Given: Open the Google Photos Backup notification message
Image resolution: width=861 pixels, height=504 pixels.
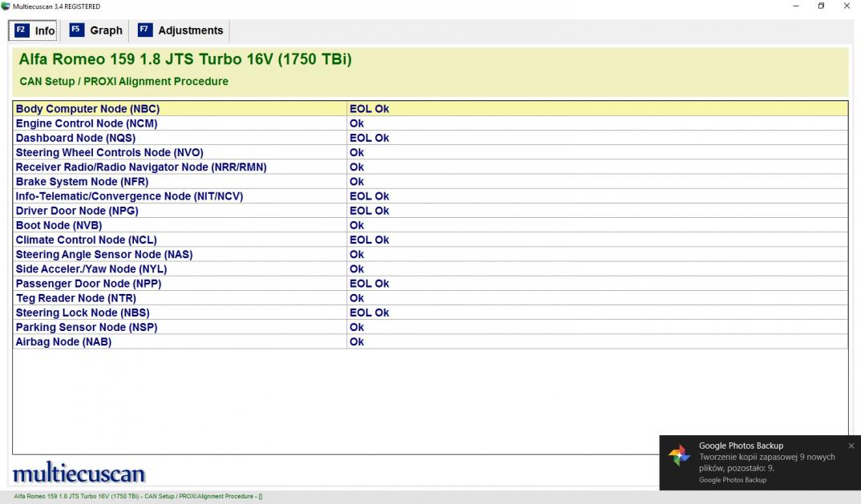Looking at the screenshot, I should point(766,462).
